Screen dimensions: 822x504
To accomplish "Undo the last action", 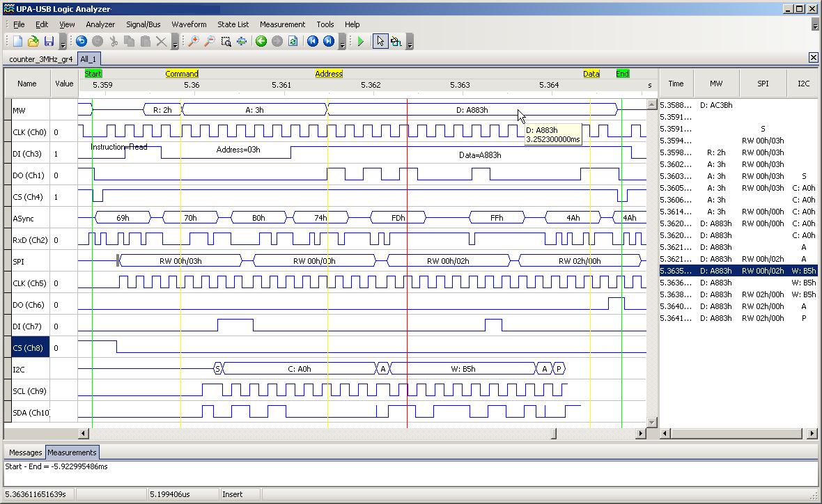I will pos(82,41).
